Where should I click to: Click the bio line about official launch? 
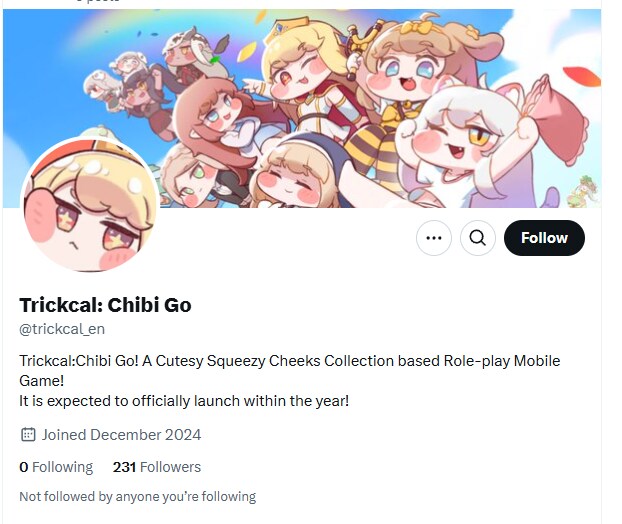(x=184, y=401)
